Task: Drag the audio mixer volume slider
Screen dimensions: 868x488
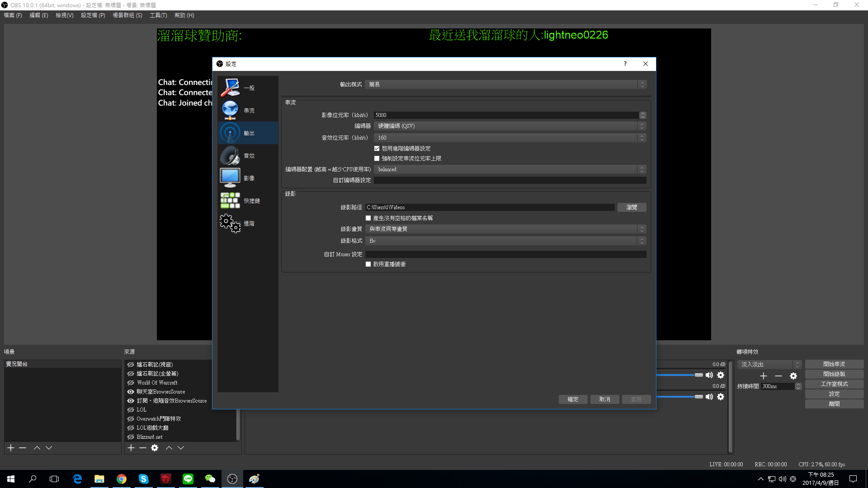Action: [698, 375]
